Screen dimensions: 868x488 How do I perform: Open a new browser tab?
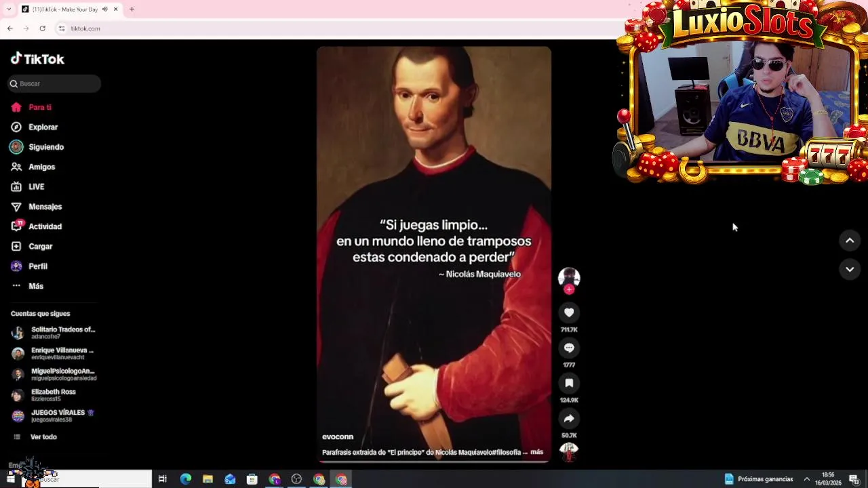pos(132,9)
